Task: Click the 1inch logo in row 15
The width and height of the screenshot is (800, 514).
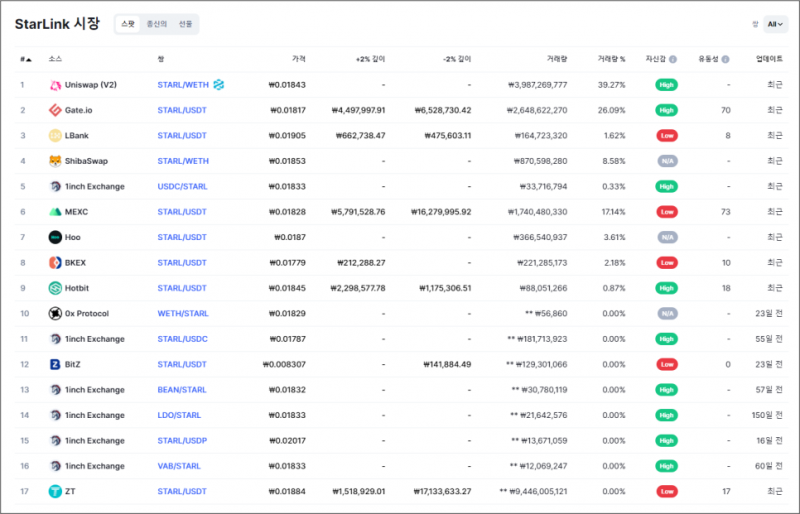Action: pos(55,440)
